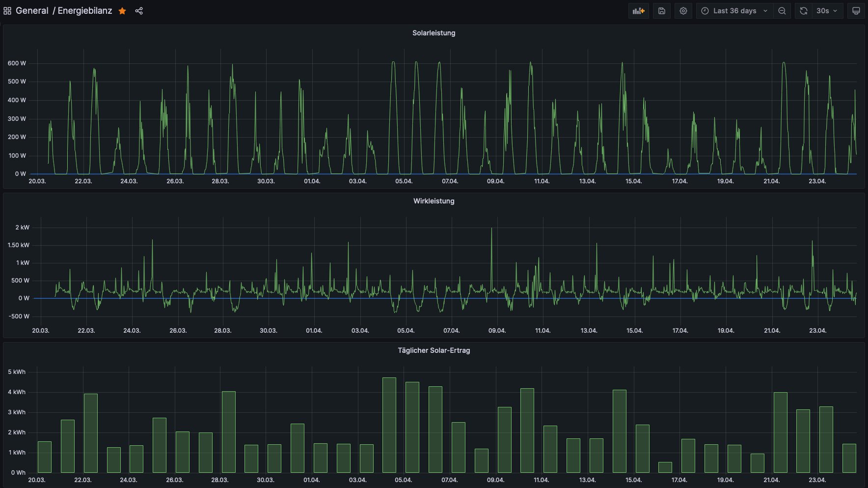This screenshot has height=488, width=868.
Task: Zoom out the time range
Action: coord(782,11)
